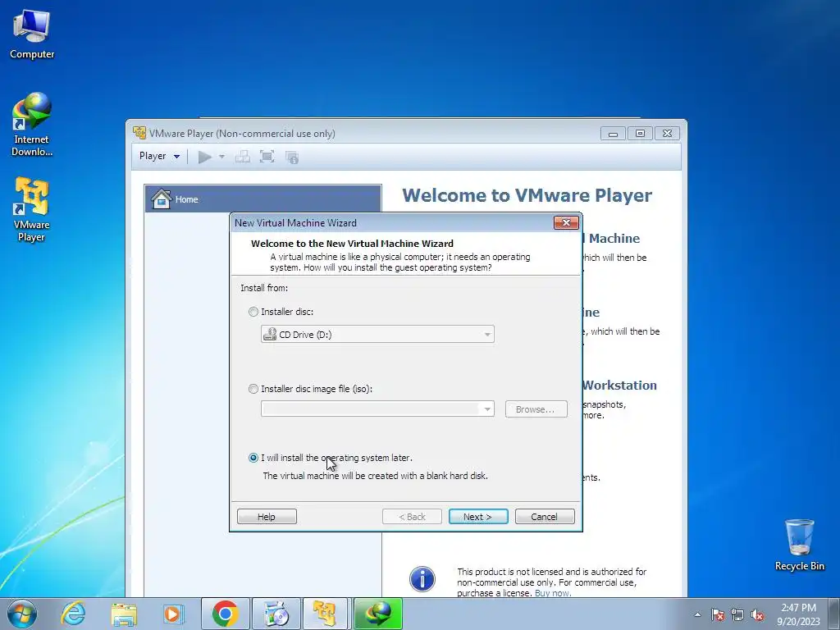This screenshot has width=840, height=630.
Task: Open Windows Media Player from the taskbar
Action: point(174,614)
